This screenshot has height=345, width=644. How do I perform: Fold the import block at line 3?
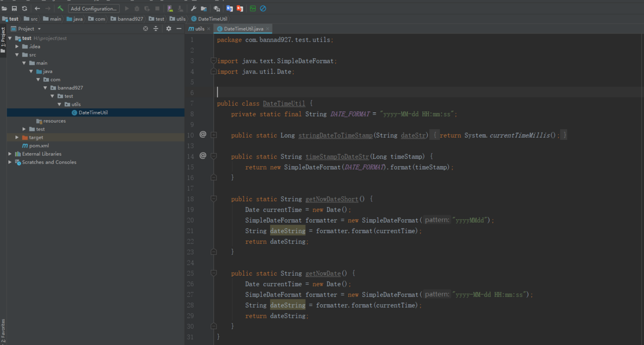(214, 61)
